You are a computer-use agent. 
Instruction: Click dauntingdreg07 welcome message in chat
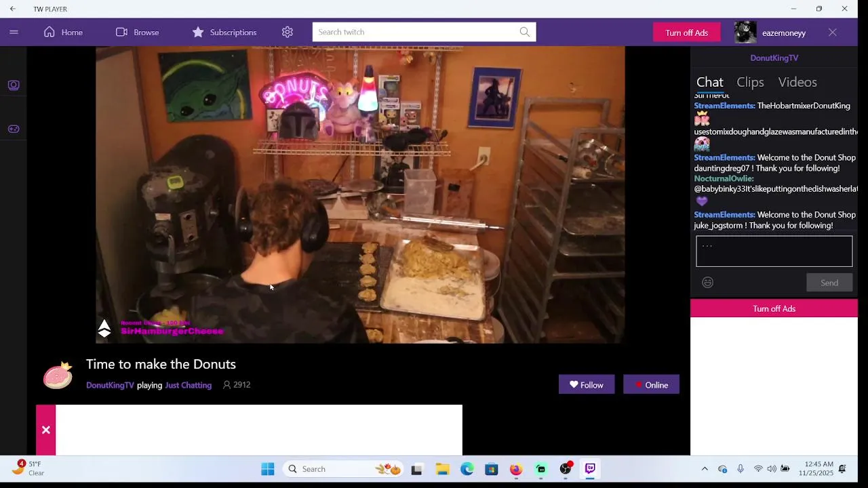point(774,163)
